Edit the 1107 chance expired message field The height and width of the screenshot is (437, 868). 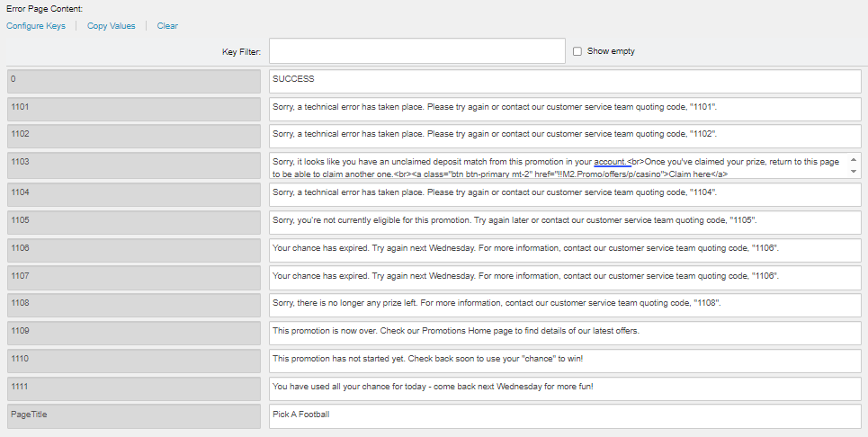click(x=565, y=278)
